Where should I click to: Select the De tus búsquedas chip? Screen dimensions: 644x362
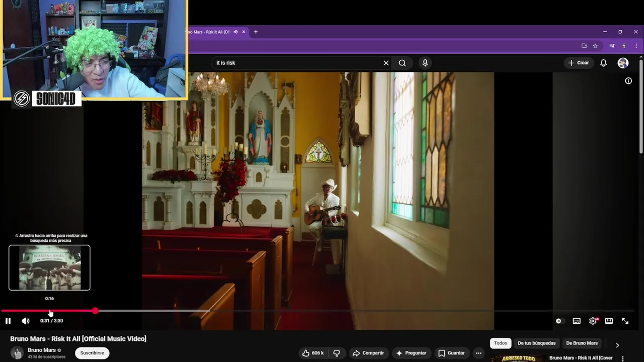(x=537, y=343)
